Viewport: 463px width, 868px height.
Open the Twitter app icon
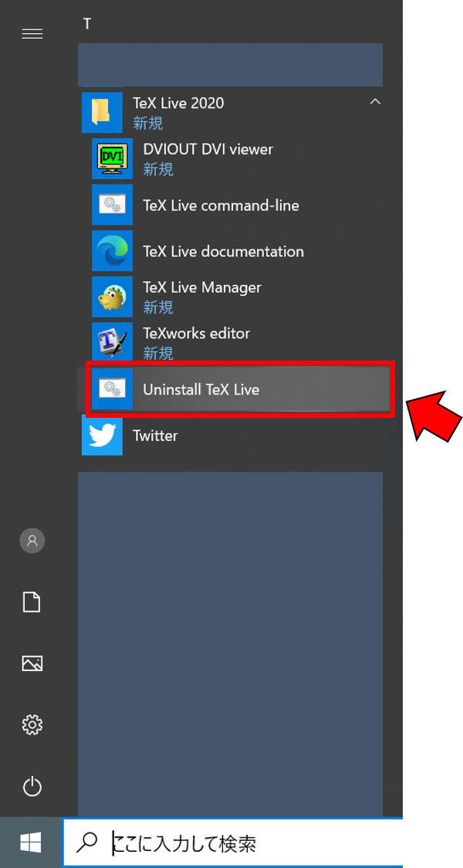pyautogui.click(x=103, y=435)
